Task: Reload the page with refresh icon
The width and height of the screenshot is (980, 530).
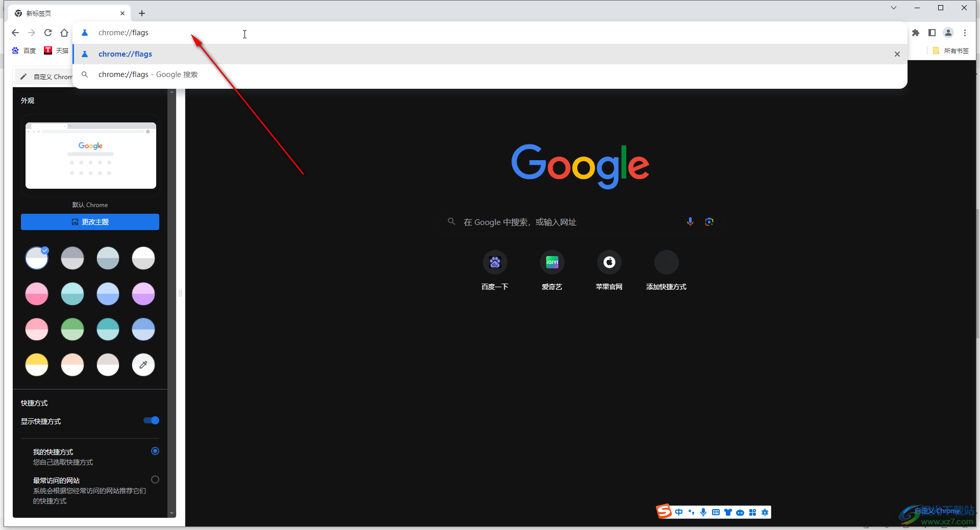Action: click(x=48, y=33)
